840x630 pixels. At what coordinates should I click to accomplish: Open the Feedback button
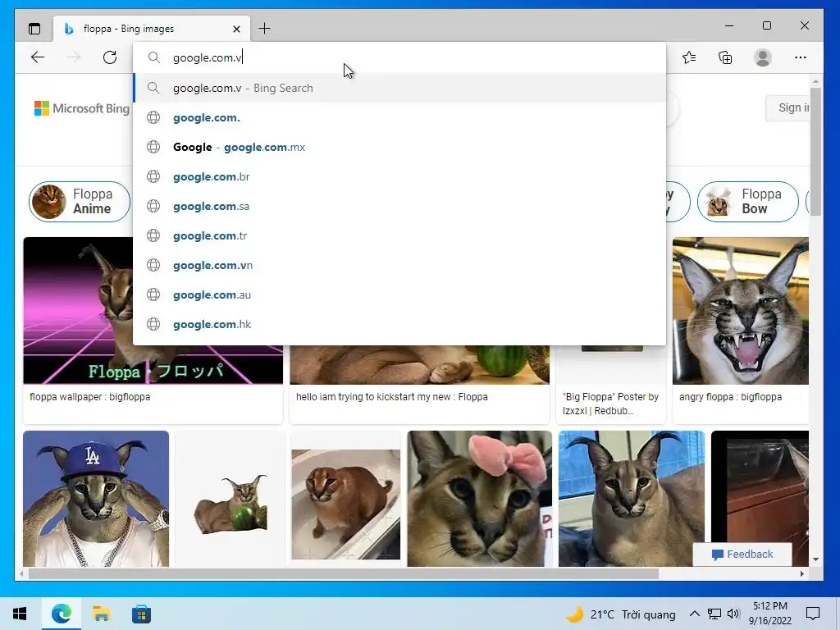click(x=742, y=555)
